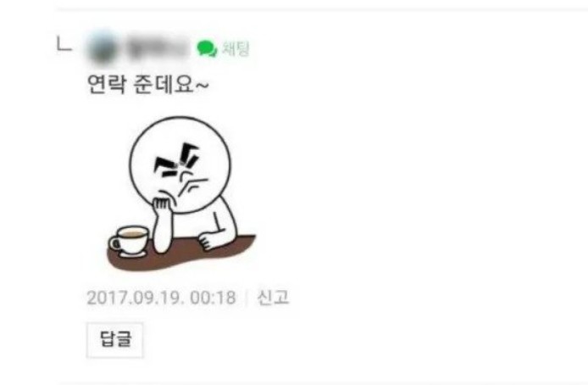Click the vertical separator before 신고
Image resolution: width=588 pixels, height=385 pixels.
coord(247,299)
